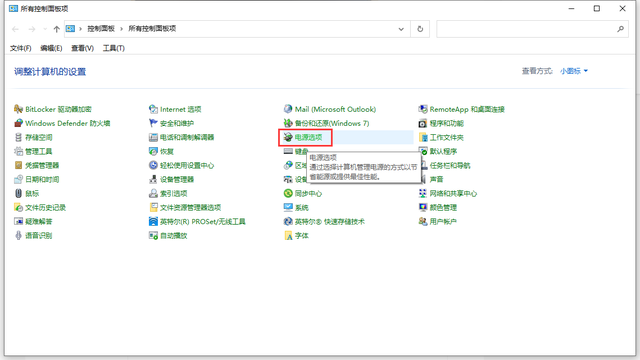Click the search magnifier icon
Image resolution: width=640 pixels, height=360 pixels.
pyautogui.click(x=620, y=29)
